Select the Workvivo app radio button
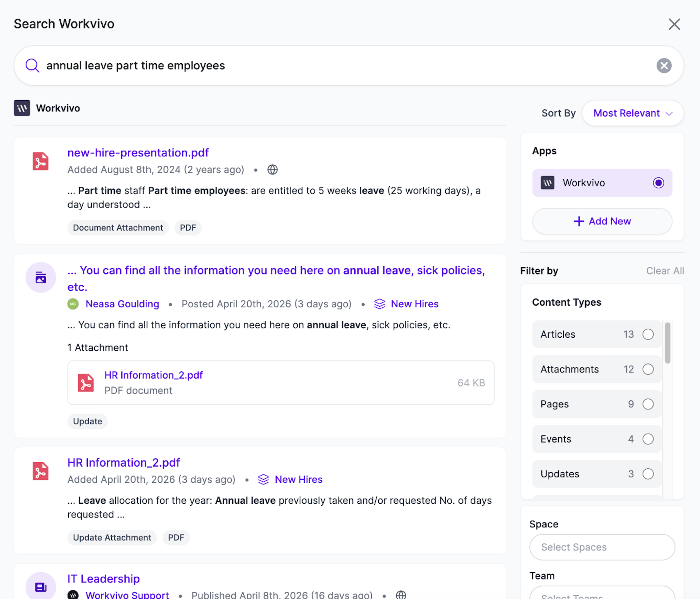The height and width of the screenshot is (599, 700). tap(658, 183)
